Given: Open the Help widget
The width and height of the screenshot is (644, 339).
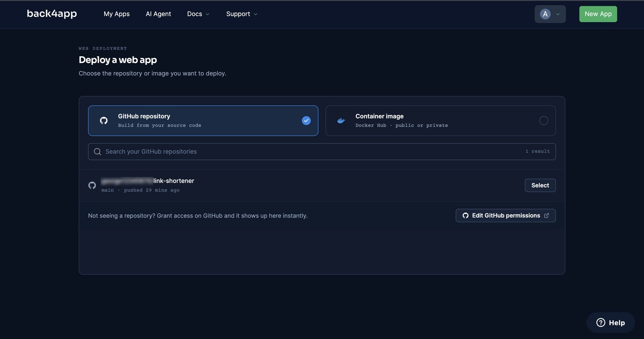Looking at the screenshot, I should coord(611,323).
